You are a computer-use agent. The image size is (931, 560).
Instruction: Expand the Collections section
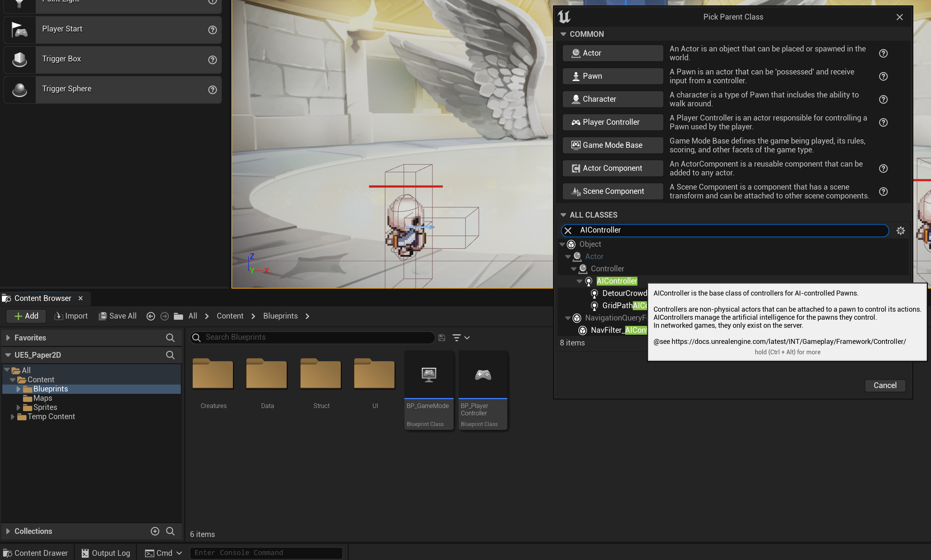coord(8,531)
